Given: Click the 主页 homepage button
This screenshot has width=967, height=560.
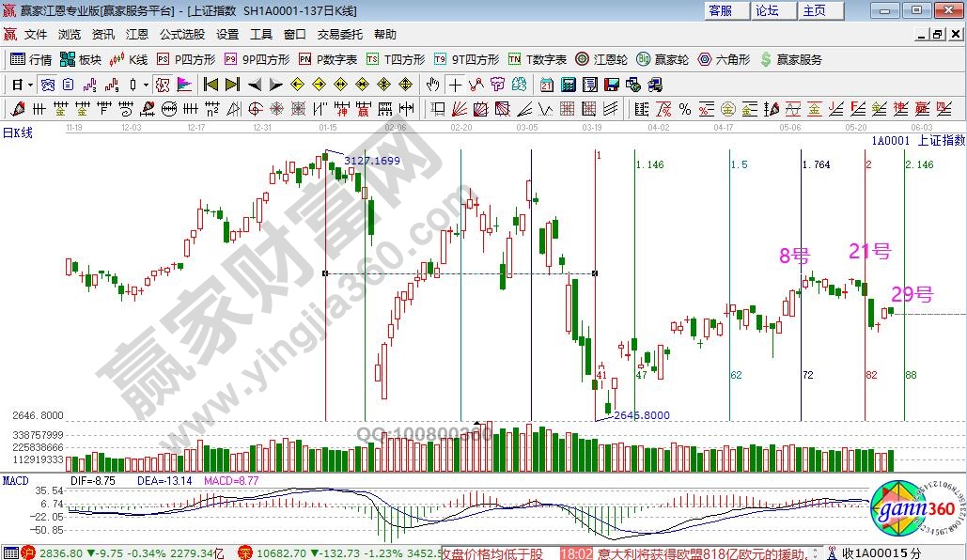Looking at the screenshot, I should [820, 10].
